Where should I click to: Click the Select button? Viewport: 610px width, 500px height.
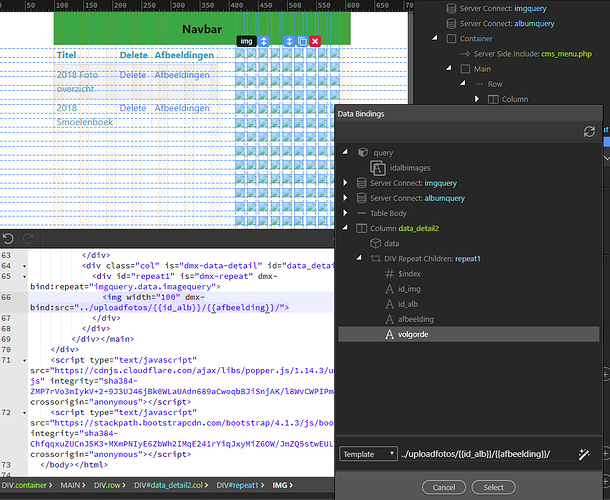pyautogui.click(x=493, y=487)
